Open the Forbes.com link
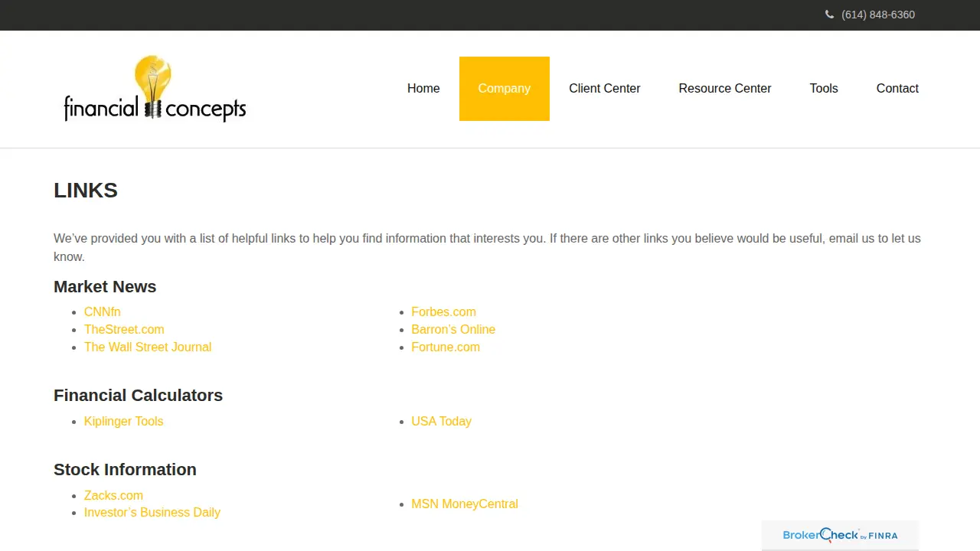 coord(443,312)
